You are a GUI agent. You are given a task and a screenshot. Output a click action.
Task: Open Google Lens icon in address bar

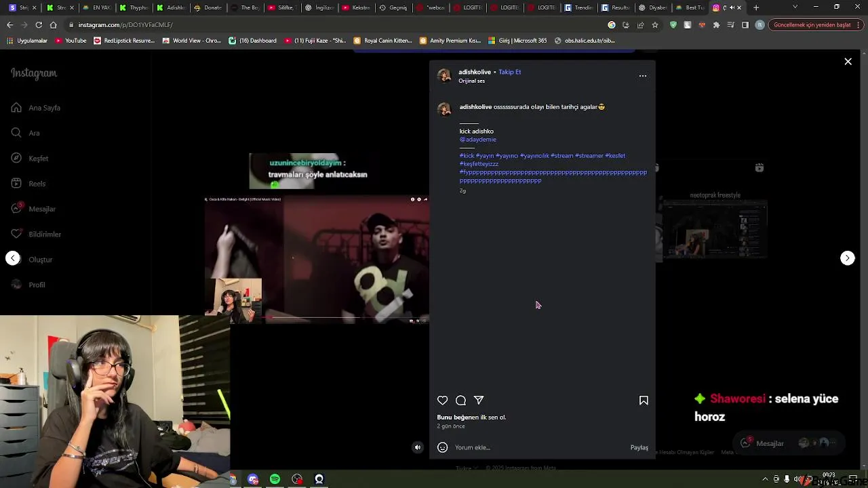pos(612,25)
